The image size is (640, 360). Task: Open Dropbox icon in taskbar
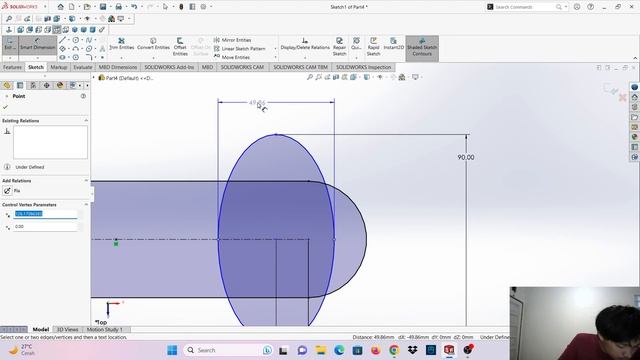(412, 350)
